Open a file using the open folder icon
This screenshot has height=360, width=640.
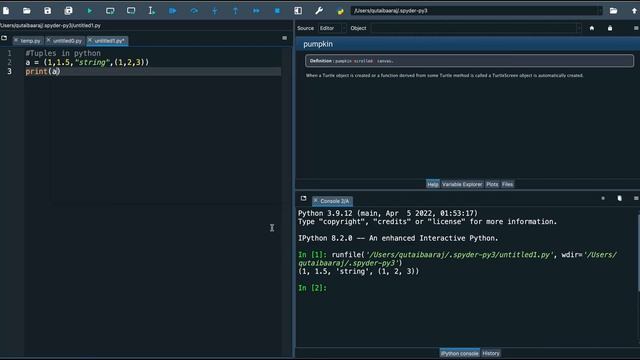pos(27,11)
